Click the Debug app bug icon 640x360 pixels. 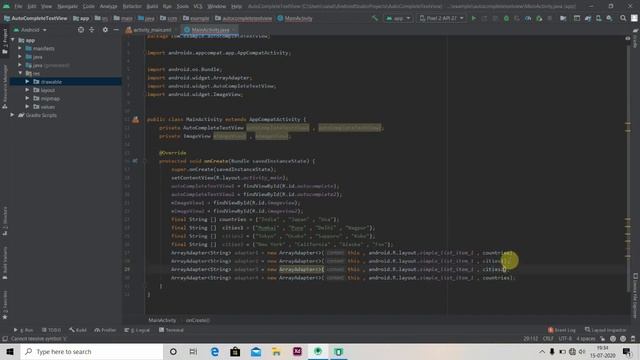[x=506, y=18]
